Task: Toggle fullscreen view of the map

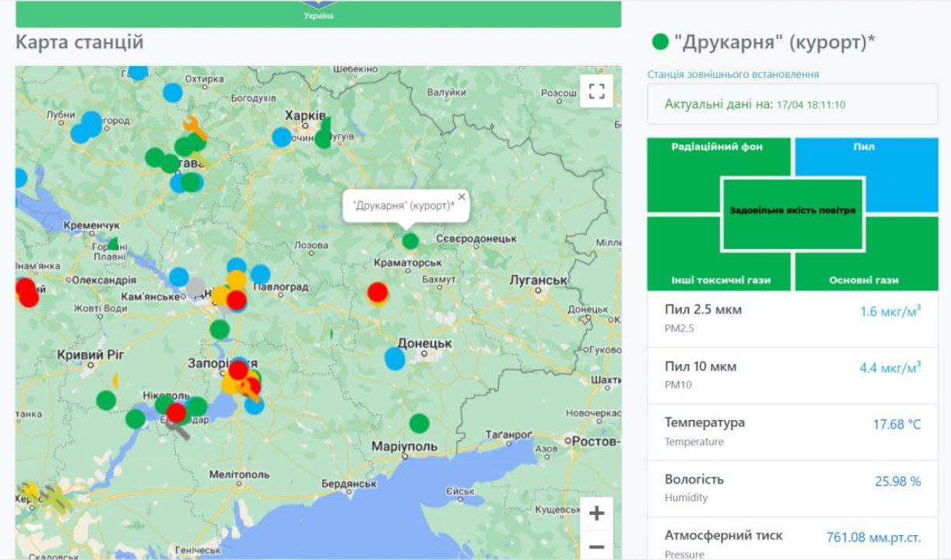Action: 597,91
